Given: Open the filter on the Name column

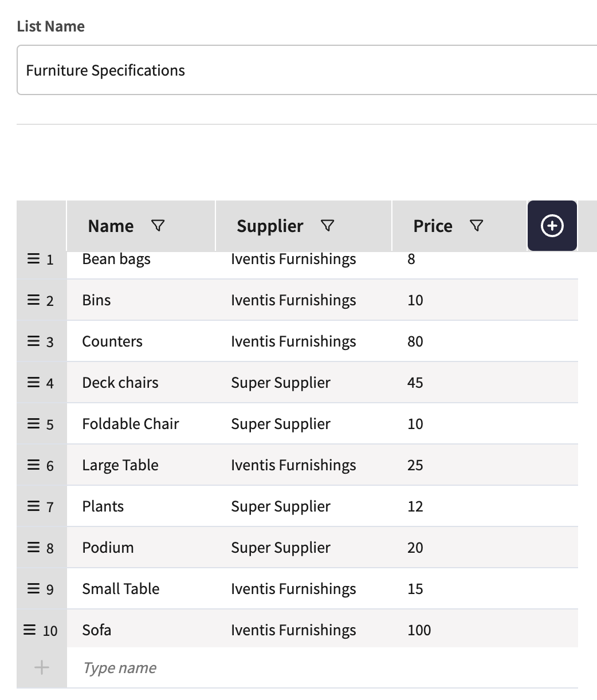Looking at the screenshot, I should coord(159,226).
